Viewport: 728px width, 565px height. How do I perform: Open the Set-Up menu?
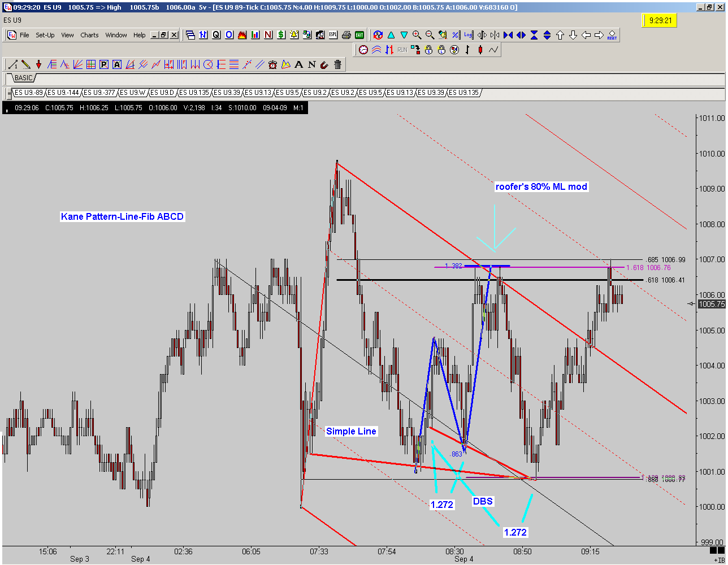point(45,35)
